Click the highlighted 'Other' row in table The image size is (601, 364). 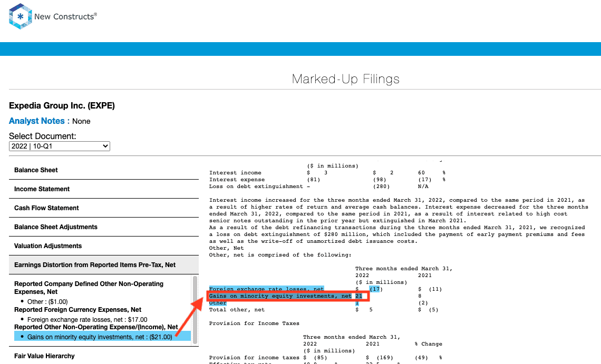coord(218,303)
